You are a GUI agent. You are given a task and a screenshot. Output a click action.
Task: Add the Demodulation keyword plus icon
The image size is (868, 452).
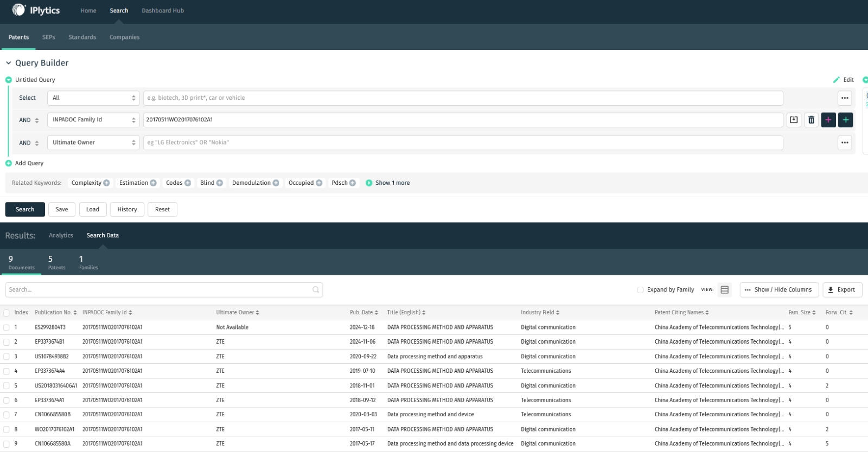pos(276,183)
